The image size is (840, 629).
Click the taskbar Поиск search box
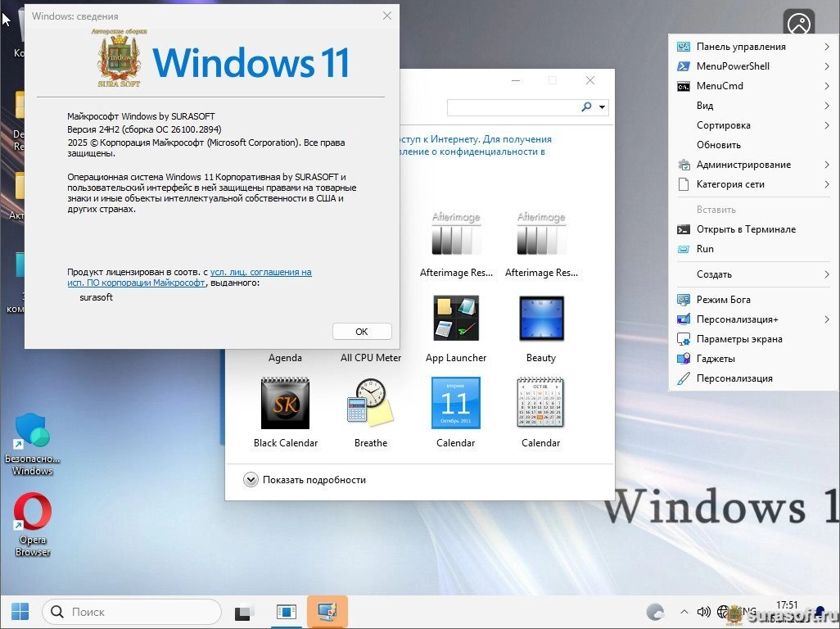131,612
